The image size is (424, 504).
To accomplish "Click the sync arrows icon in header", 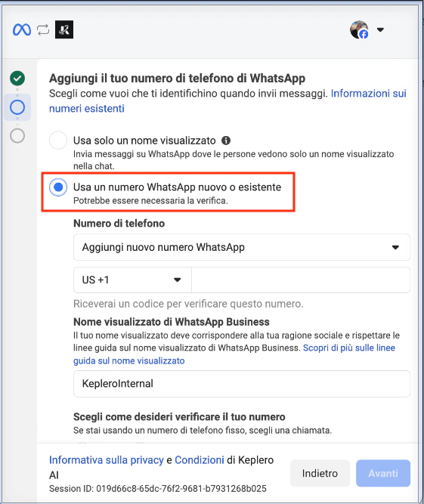I will [43, 30].
